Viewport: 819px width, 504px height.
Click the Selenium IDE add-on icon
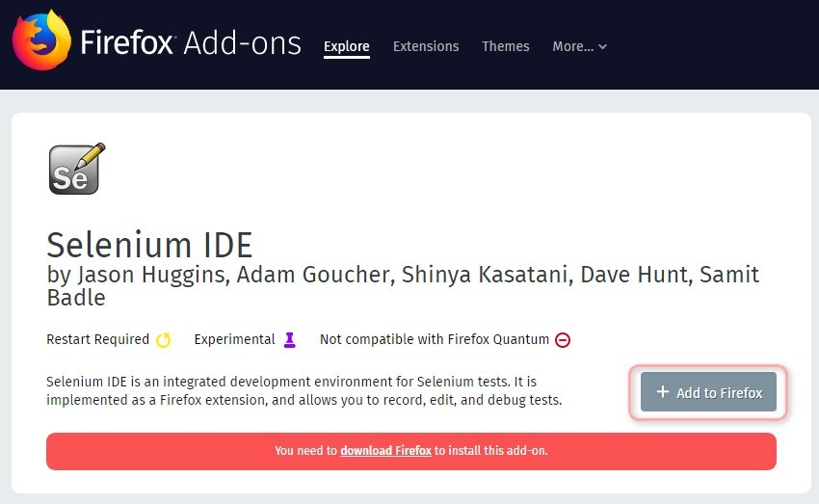click(77, 169)
